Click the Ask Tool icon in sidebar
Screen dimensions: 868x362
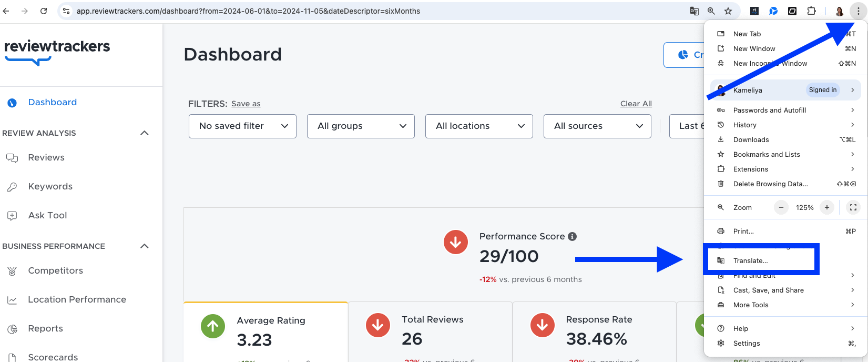tap(12, 216)
